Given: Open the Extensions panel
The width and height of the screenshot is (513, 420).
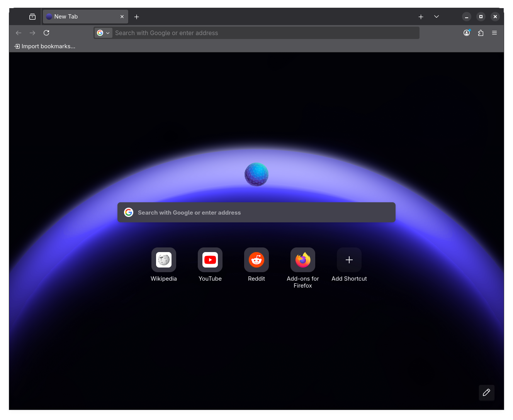Looking at the screenshot, I should 481,33.
